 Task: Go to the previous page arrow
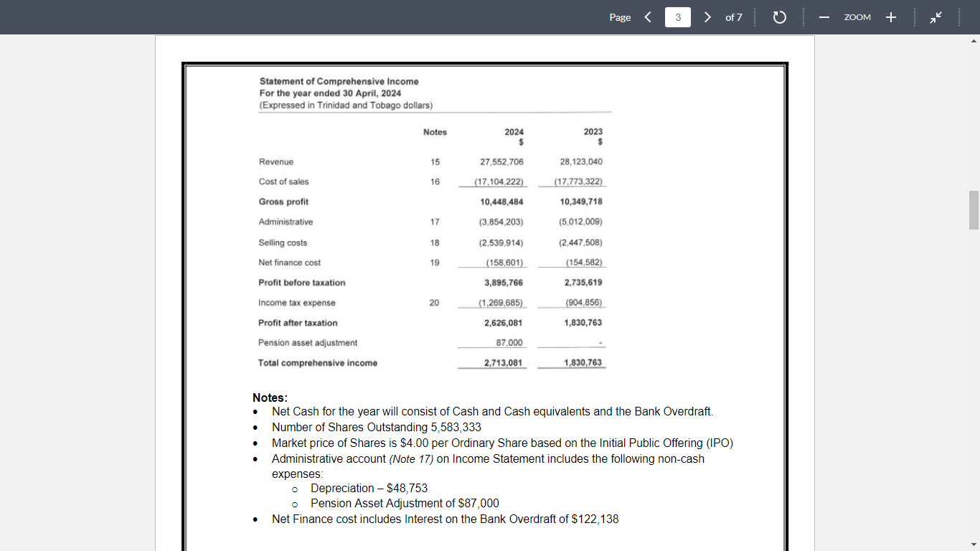648,17
